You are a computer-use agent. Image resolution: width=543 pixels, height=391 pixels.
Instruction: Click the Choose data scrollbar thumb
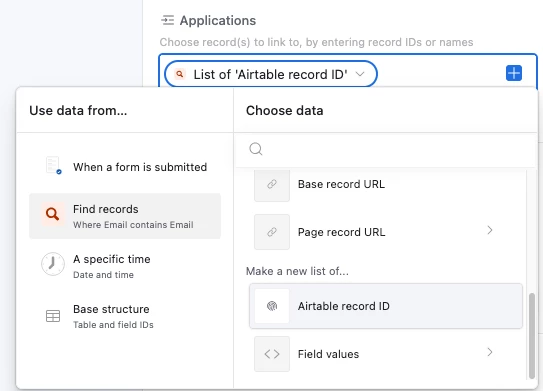point(532,336)
